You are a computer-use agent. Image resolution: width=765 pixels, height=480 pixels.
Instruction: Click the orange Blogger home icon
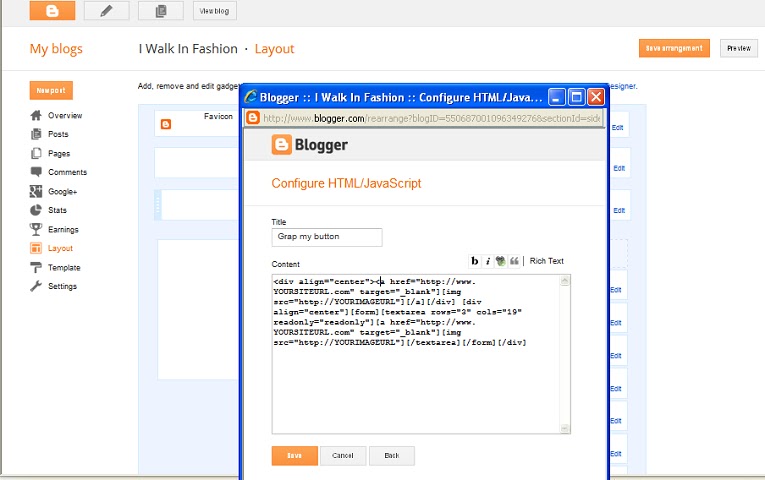coord(52,10)
